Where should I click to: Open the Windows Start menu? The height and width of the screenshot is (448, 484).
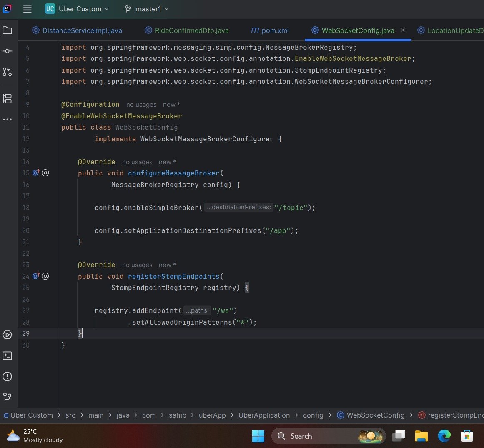click(x=258, y=436)
